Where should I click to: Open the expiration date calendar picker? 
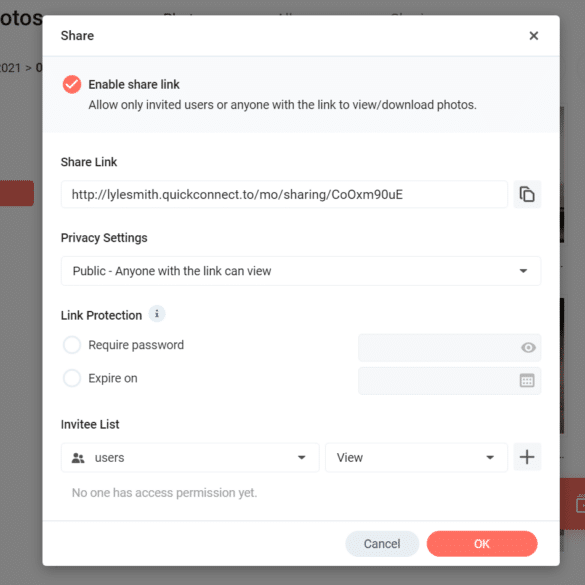(x=527, y=381)
